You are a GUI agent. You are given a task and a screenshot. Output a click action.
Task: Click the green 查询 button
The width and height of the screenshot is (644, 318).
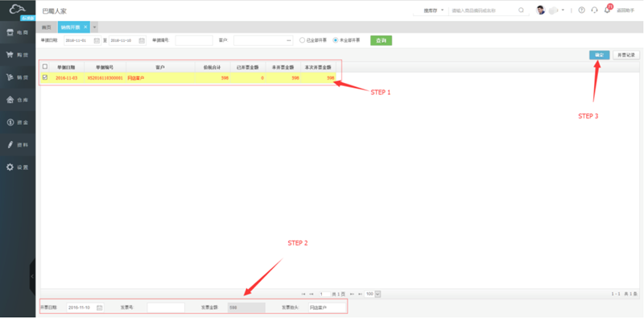pos(381,40)
